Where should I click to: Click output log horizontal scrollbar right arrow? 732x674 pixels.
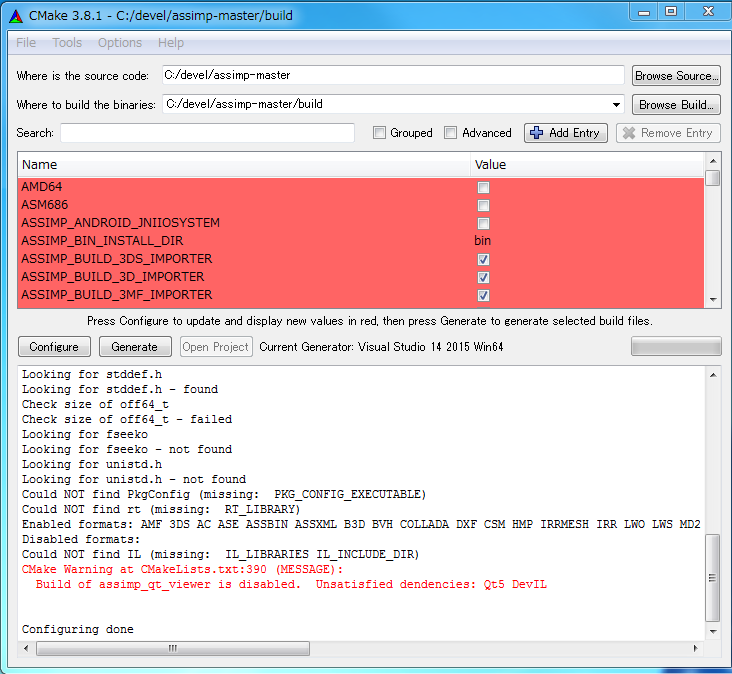(x=696, y=648)
